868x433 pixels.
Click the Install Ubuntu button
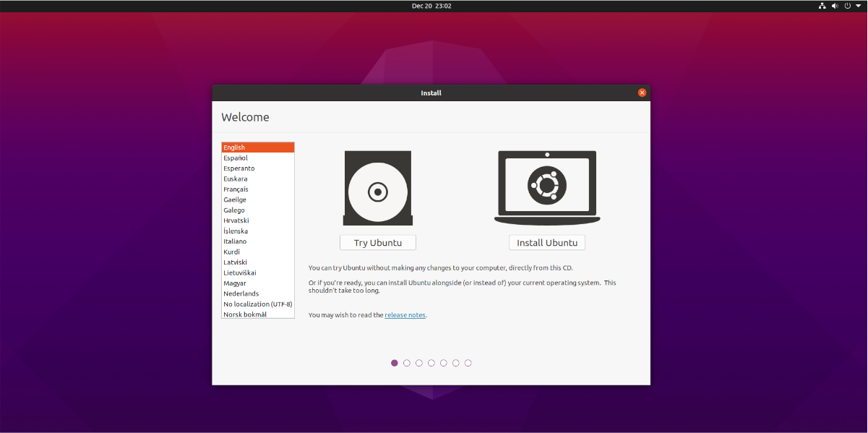coord(547,243)
